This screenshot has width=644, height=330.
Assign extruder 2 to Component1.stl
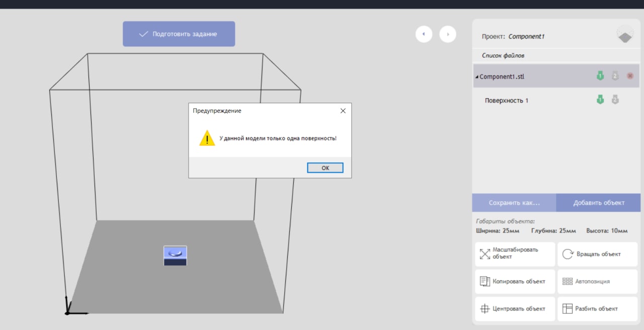point(615,76)
